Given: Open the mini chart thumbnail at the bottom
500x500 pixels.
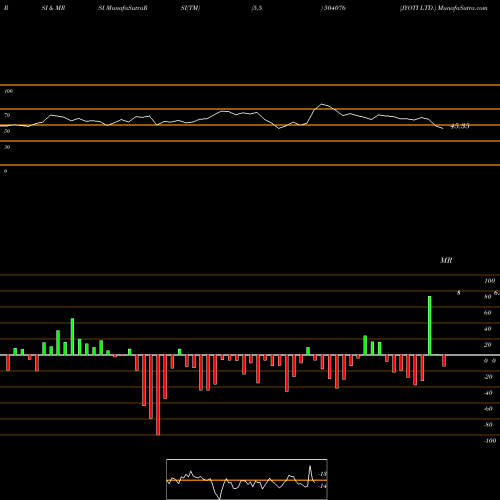Looking at the screenshot, I should tap(247, 479).
